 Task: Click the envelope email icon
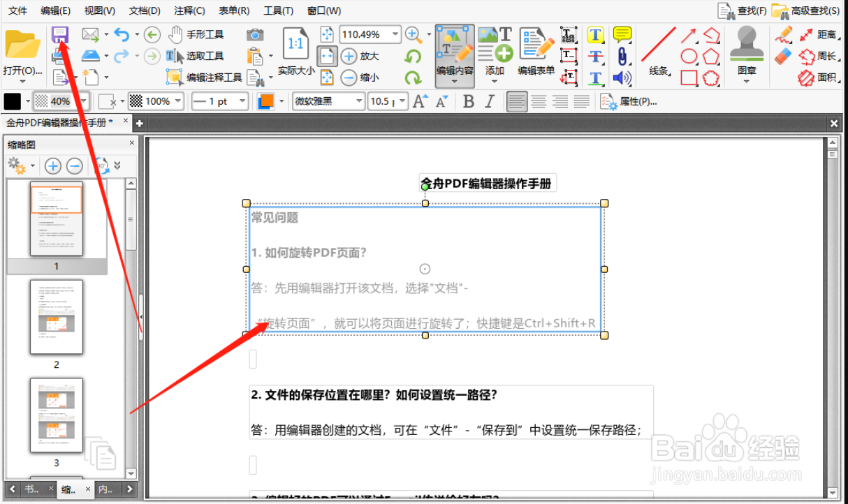pyautogui.click(x=90, y=34)
